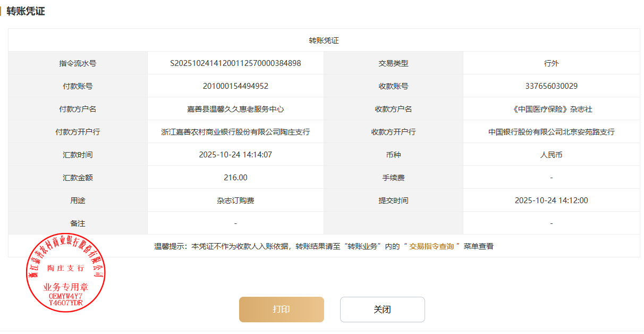Click the payee account number 337656030029

click(551, 86)
